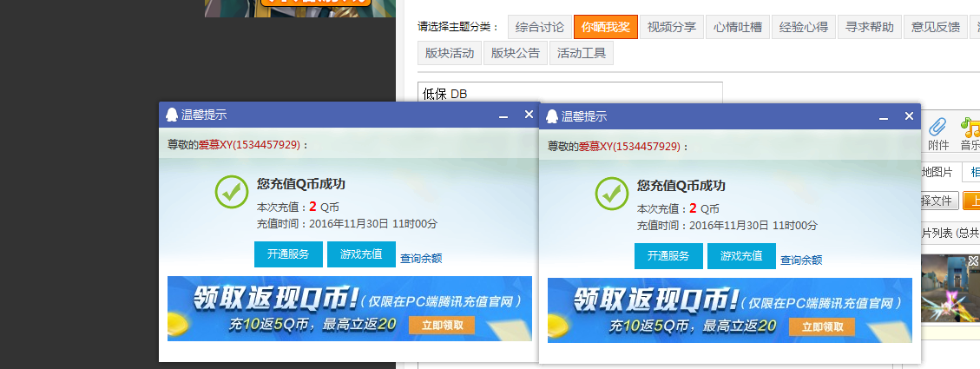Click 开通服务 in the right 温馨提示 dialog
980x369 pixels.
(668, 256)
